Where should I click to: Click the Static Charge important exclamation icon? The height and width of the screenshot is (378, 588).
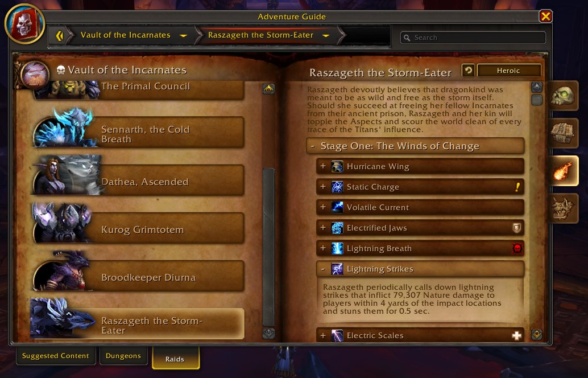[517, 187]
